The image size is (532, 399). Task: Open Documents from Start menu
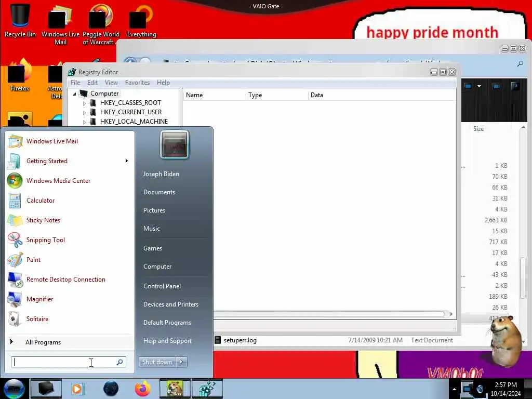tap(159, 192)
